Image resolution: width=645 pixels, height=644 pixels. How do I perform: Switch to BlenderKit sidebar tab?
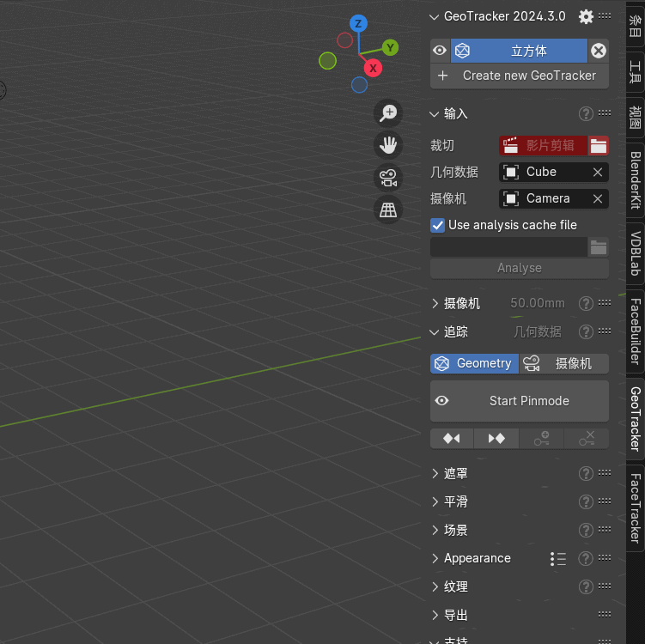[636, 180]
